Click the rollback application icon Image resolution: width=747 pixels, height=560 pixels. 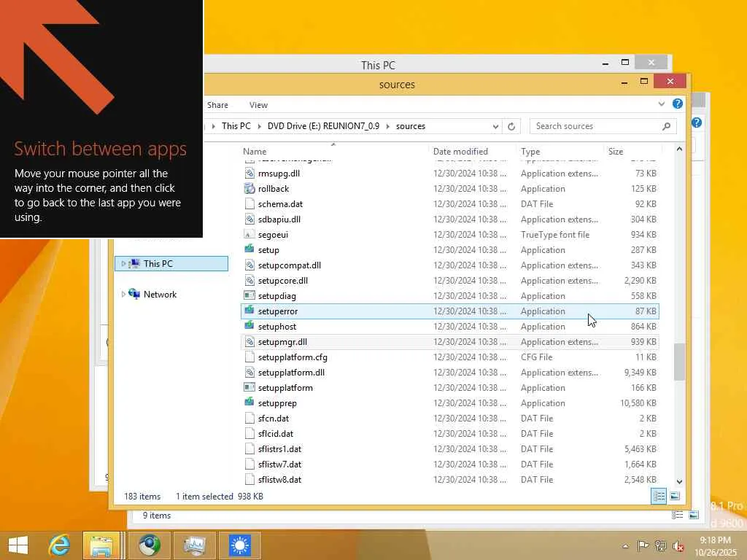[249, 189]
